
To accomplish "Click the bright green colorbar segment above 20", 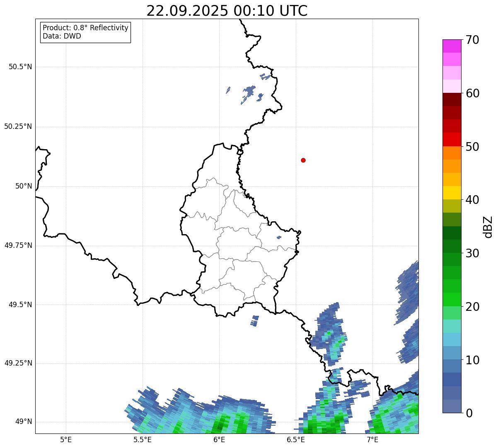I will click(452, 299).
